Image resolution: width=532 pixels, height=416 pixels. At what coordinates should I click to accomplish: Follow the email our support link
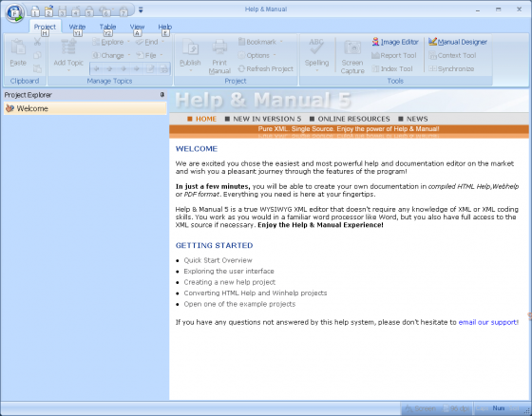pos(487,322)
